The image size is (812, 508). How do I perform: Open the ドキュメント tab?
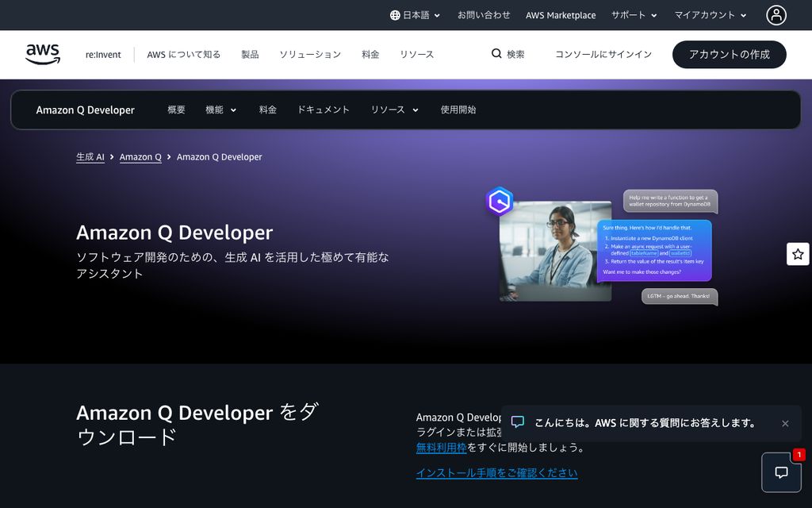[324, 110]
